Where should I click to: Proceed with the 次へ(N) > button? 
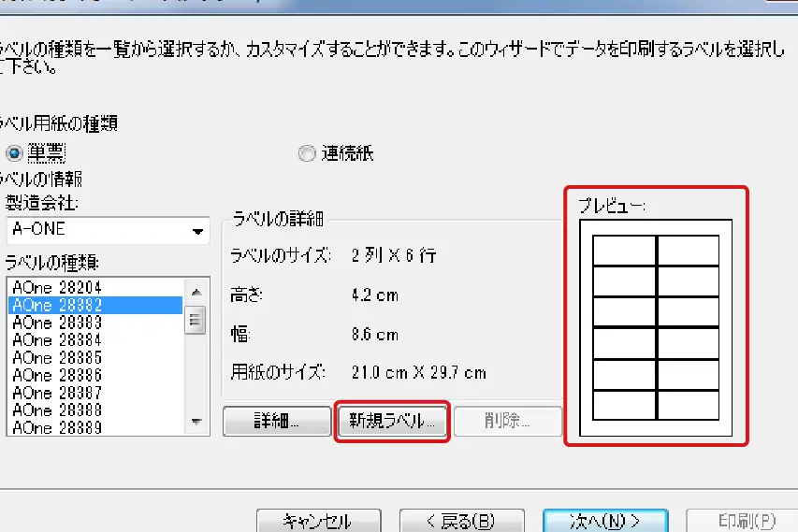click(x=604, y=520)
